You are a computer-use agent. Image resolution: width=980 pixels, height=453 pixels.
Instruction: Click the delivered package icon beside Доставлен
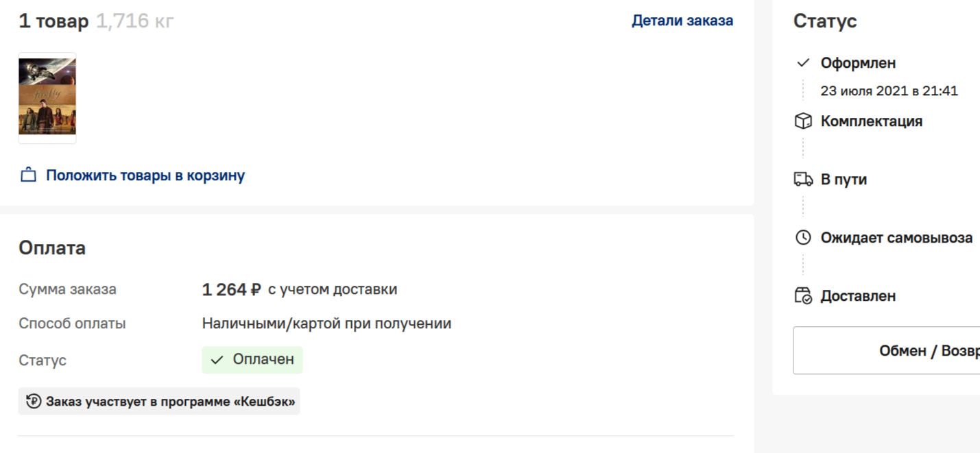803,296
